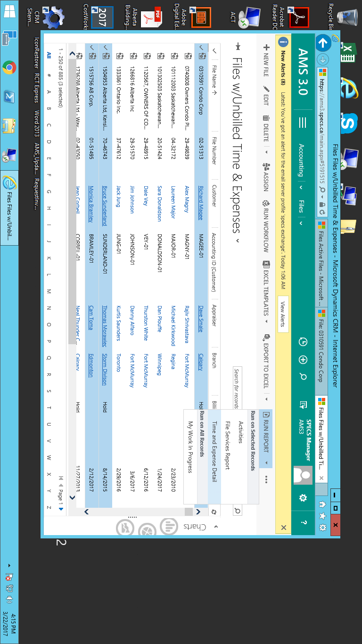Switch to the File: 031091 Condo Corp tab
Screen dimensions: 362x644
pos(321,351)
